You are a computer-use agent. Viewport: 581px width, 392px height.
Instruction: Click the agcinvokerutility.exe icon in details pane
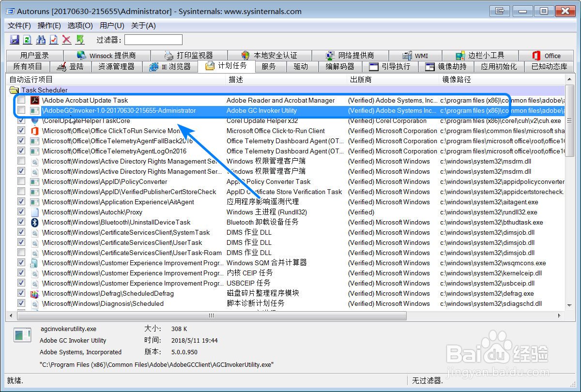pyautogui.click(x=22, y=335)
